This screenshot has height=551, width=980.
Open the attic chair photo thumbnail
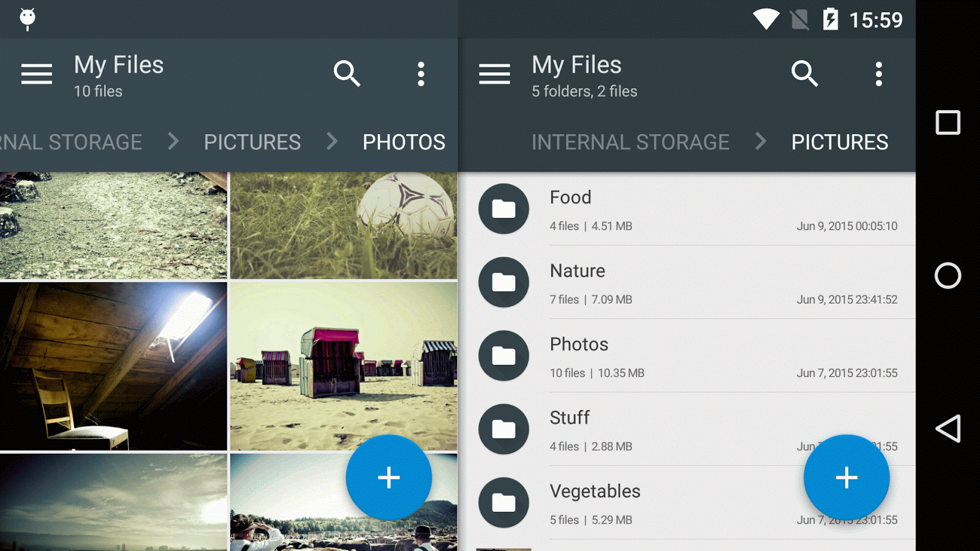pyautogui.click(x=113, y=365)
